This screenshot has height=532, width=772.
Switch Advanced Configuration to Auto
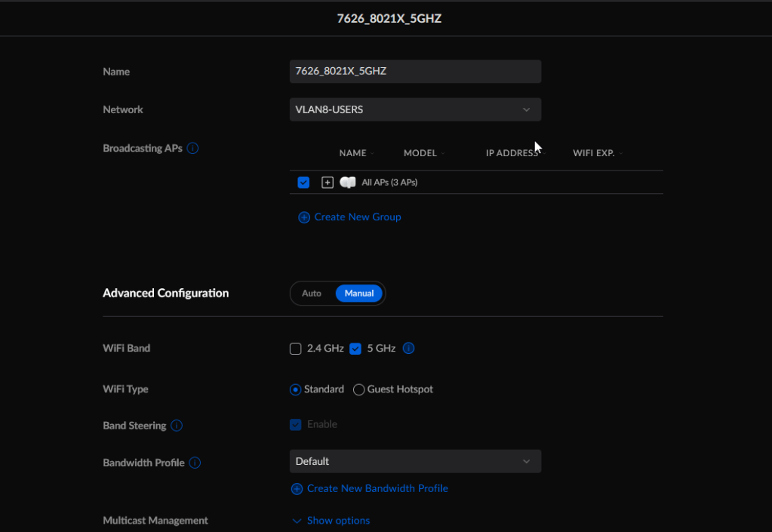coord(312,294)
